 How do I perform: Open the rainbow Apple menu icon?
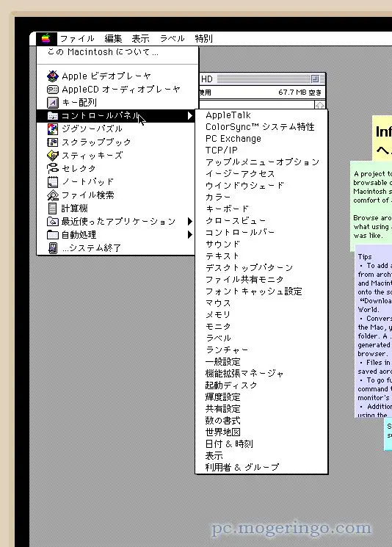pyautogui.click(x=46, y=38)
